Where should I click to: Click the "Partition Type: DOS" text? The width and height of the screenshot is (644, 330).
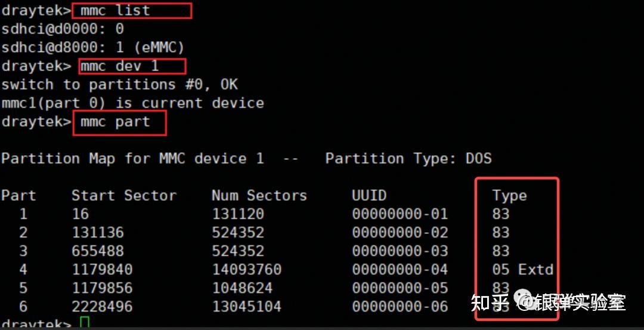408,159
